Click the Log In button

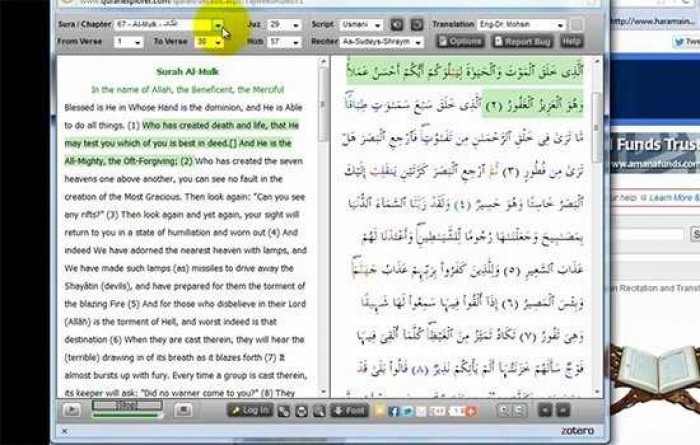pyautogui.click(x=250, y=410)
